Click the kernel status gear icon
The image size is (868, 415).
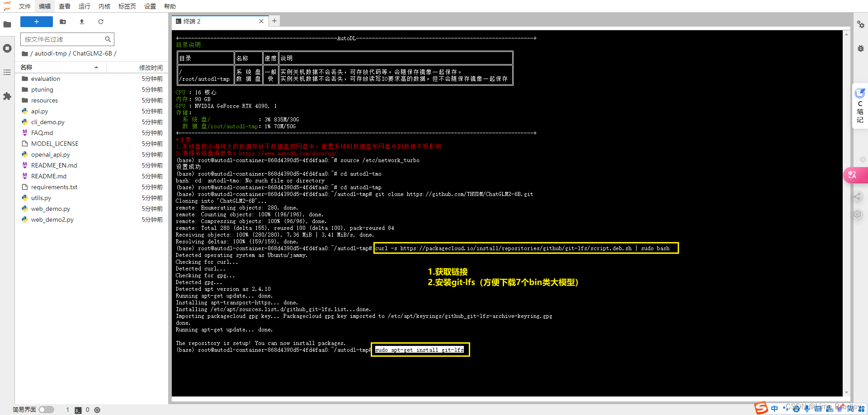tap(97, 410)
